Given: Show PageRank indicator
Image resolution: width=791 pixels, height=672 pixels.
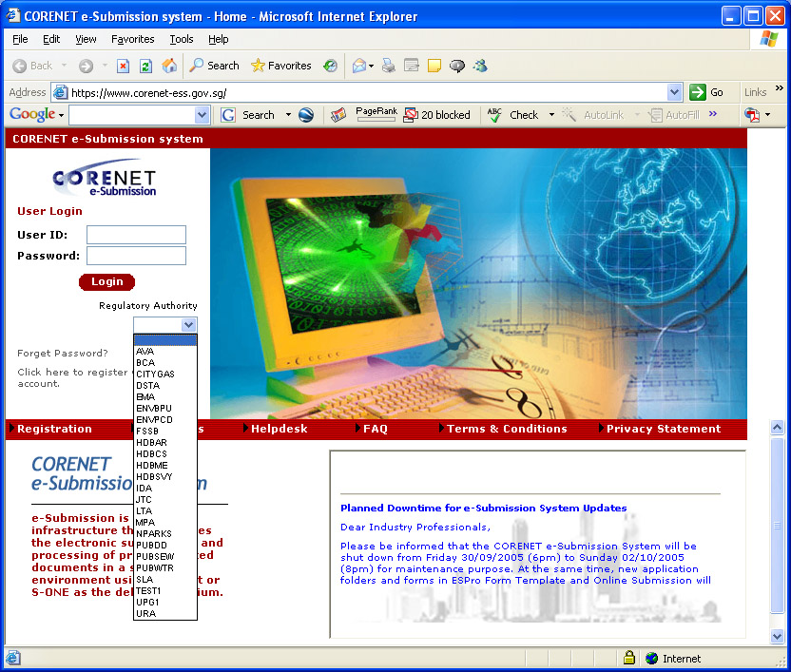Looking at the screenshot, I should point(376,114).
